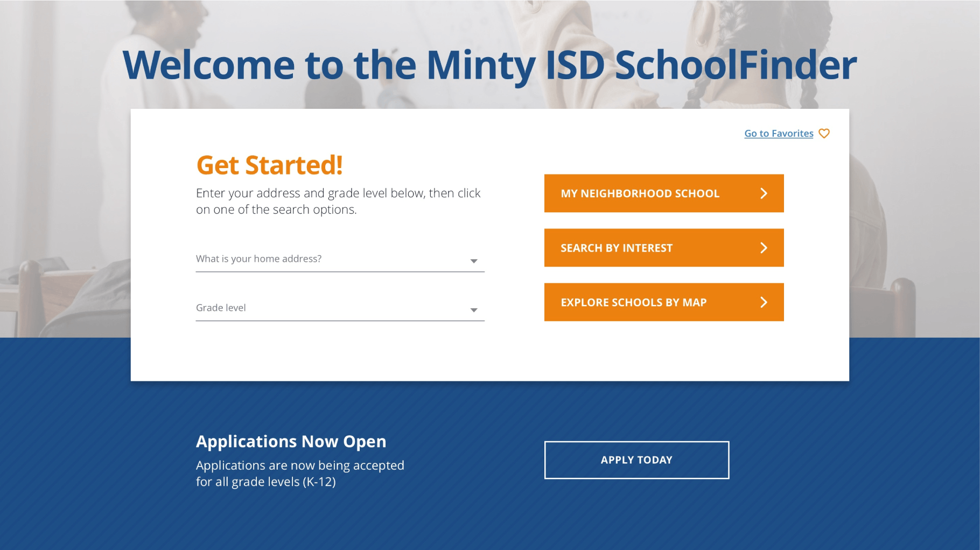The image size is (980, 550).
Task: Click the Applications Now Open heading
Action: pyautogui.click(x=291, y=441)
